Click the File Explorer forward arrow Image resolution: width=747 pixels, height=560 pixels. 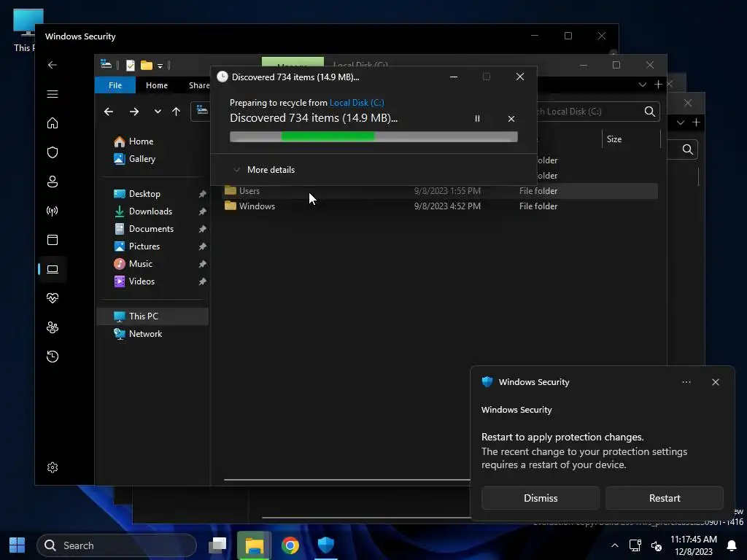click(x=134, y=112)
